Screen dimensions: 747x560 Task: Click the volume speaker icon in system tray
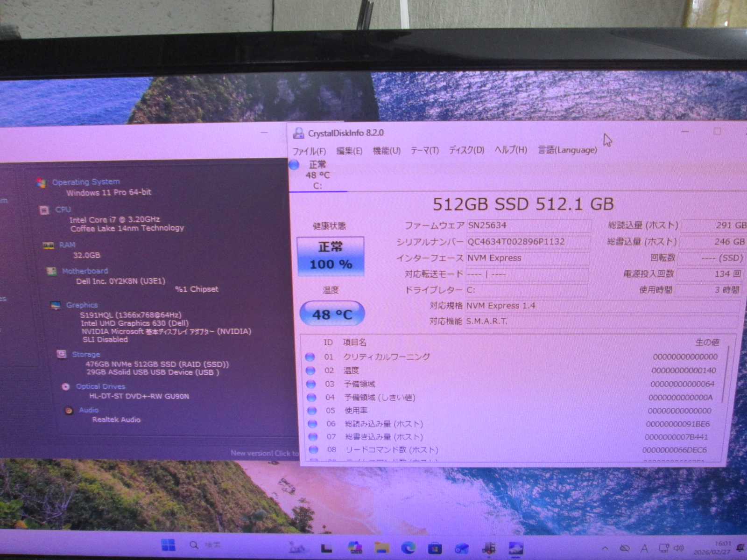[x=679, y=548]
